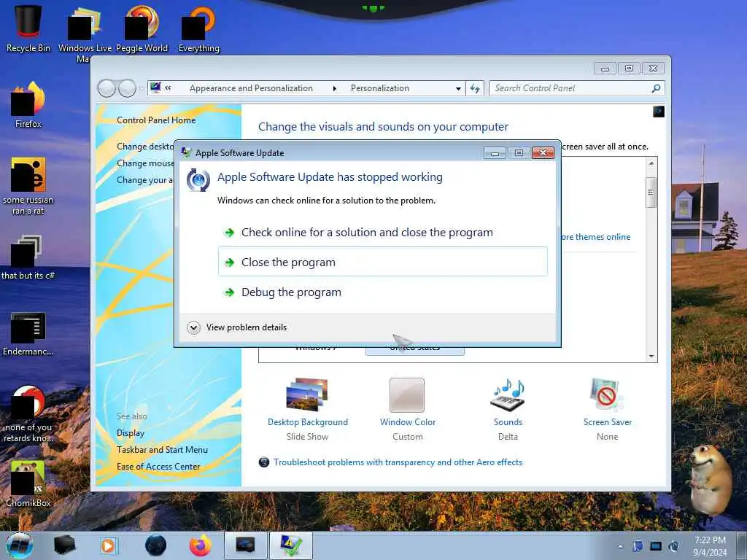Click Control Panel back navigation button
Image resolution: width=747 pixels, height=560 pixels.
[107, 88]
